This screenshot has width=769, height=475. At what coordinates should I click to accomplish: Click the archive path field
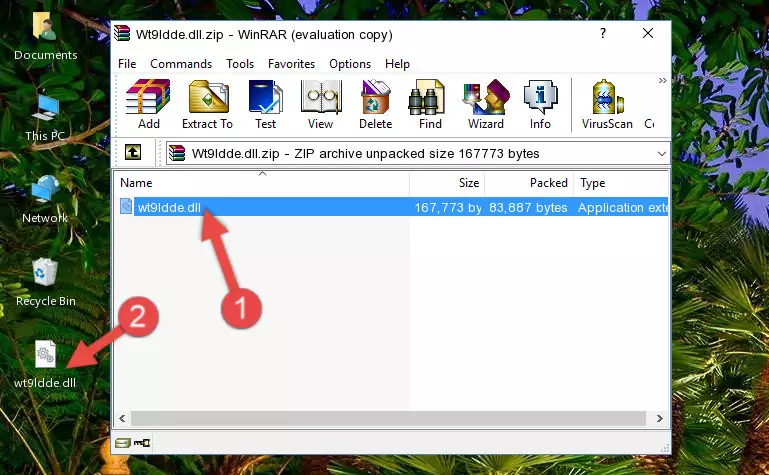coord(418,154)
